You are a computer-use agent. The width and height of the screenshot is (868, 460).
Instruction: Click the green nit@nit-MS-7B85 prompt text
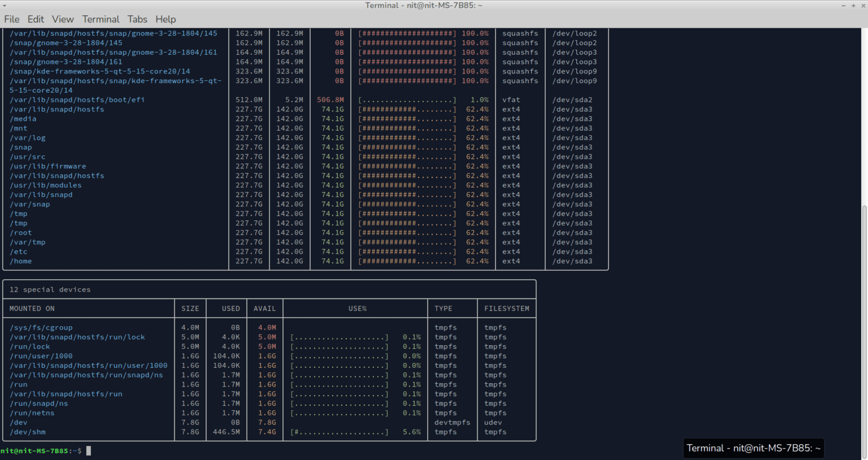click(x=34, y=450)
